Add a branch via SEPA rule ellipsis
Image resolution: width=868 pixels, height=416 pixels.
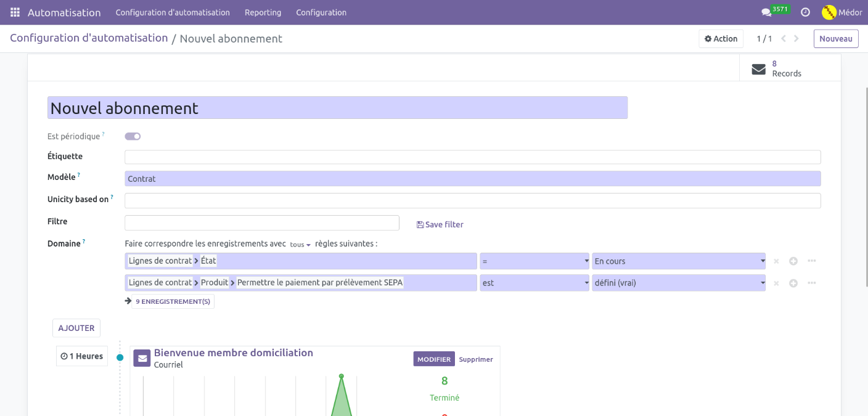(x=812, y=283)
